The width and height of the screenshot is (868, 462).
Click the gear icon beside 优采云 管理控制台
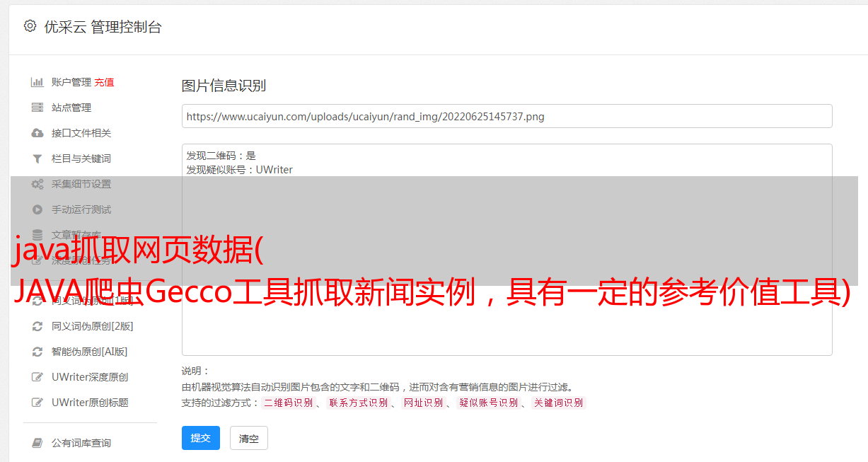pyautogui.click(x=30, y=26)
